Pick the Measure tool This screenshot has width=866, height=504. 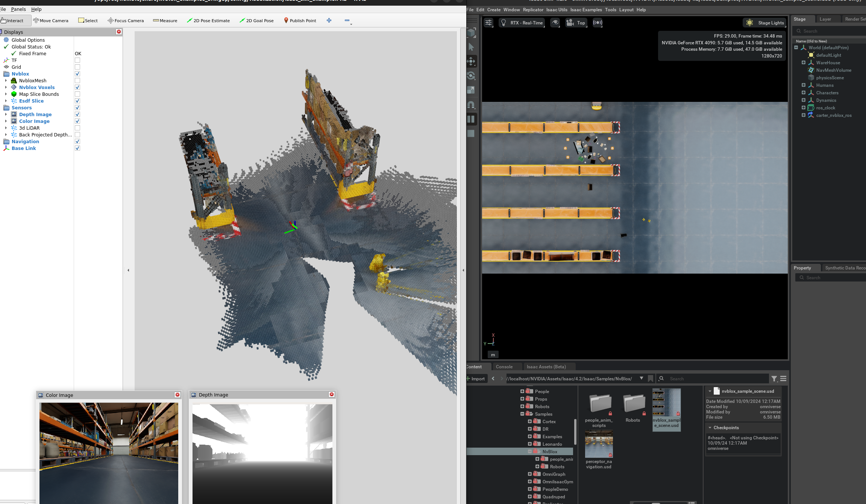[x=165, y=21]
